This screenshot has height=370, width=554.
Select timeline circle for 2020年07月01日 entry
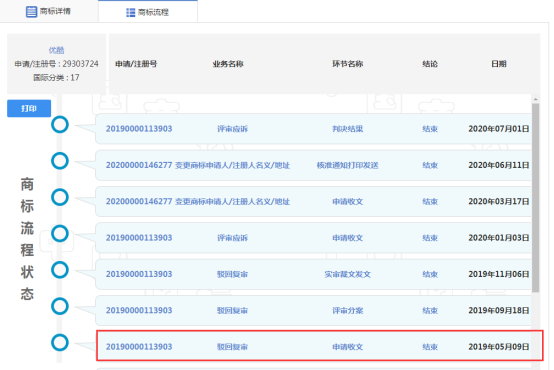[x=60, y=125]
